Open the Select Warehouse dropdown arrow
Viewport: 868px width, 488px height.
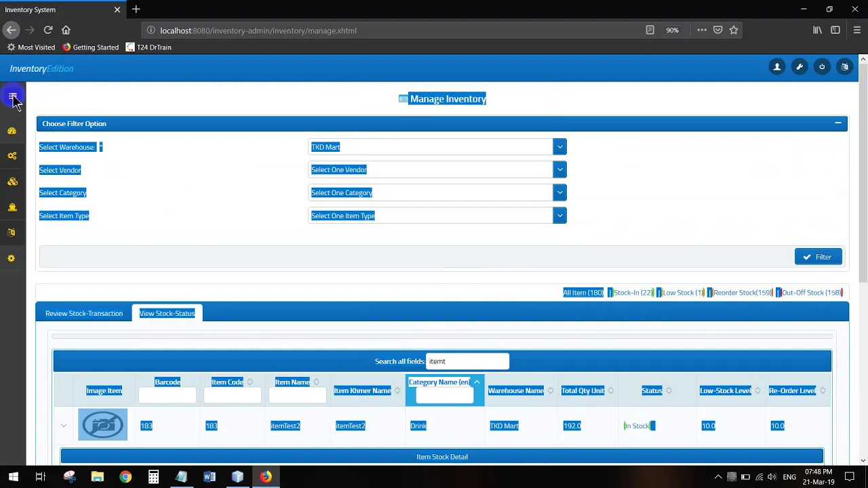pos(559,147)
